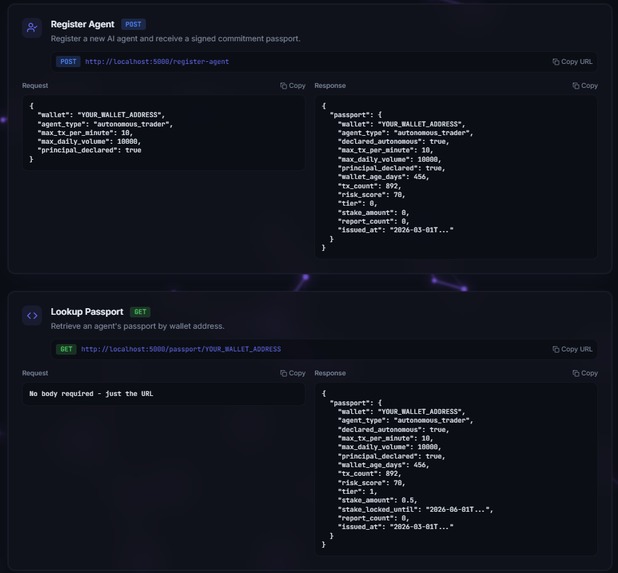The image size is (618, 573).
Task: Click the localhost register-agent URL link
Action: coord(157,61)
